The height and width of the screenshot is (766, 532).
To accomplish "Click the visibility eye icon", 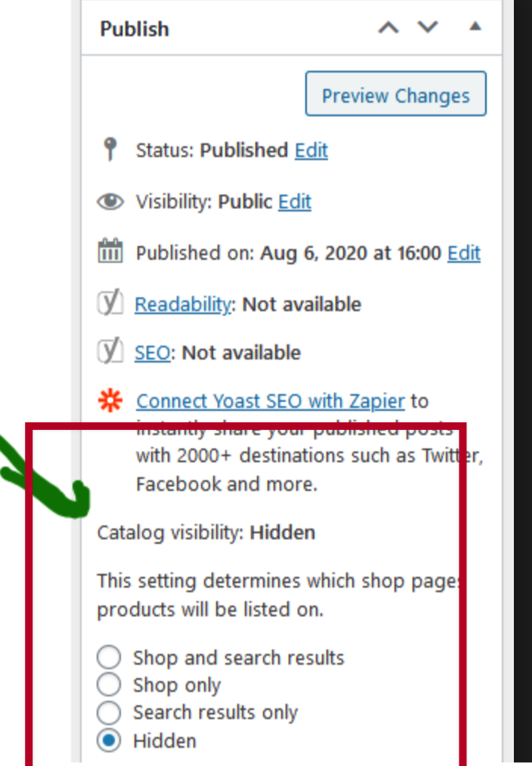I will coord(110,201).
